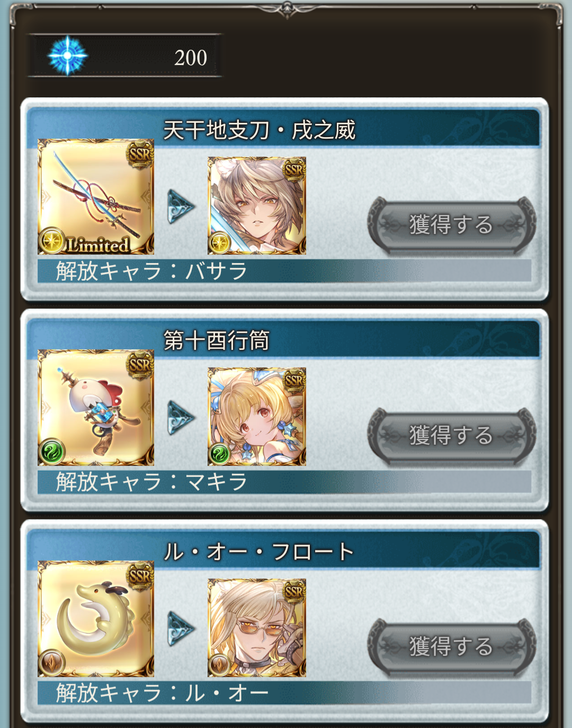Click 獲得する button for マキラ
Image resolution: width=572 pixels, height=728 pixels.
(452, 436)
